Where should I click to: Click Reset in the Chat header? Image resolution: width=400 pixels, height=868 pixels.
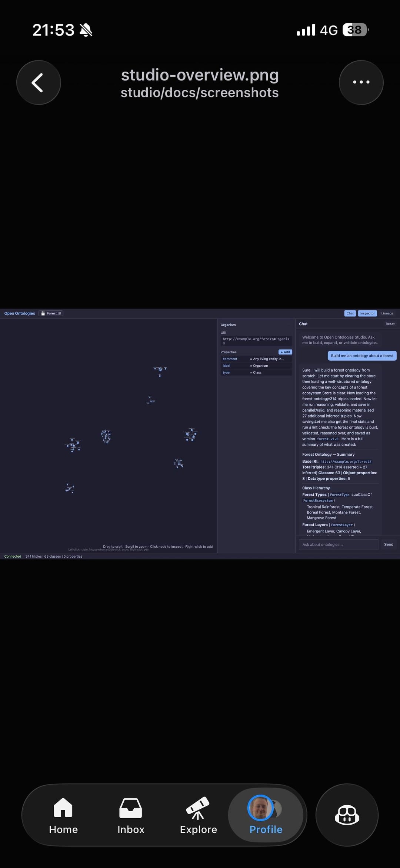click(x=390, y=324)
